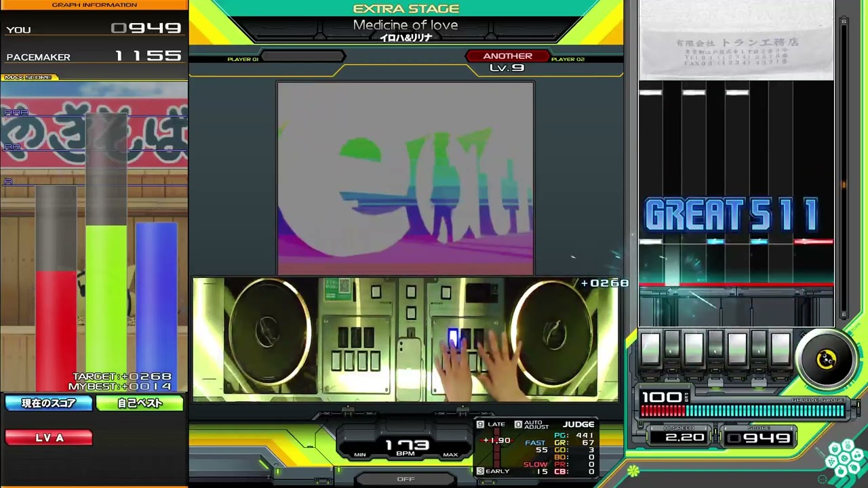Click the MIN label under the BPM
This screenshot has width=868, height=488.
(x=360, y=455)
